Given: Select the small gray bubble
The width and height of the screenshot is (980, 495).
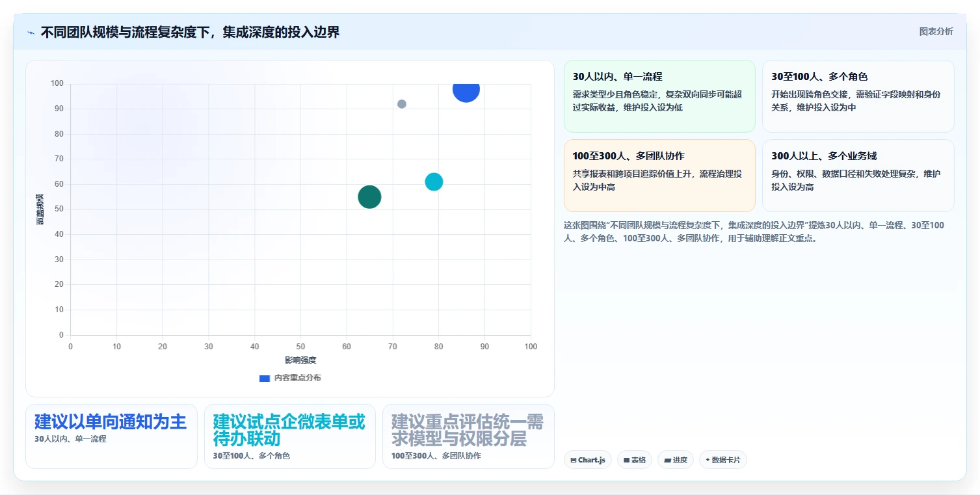Looking at the screenshot, I should [402, 104].
